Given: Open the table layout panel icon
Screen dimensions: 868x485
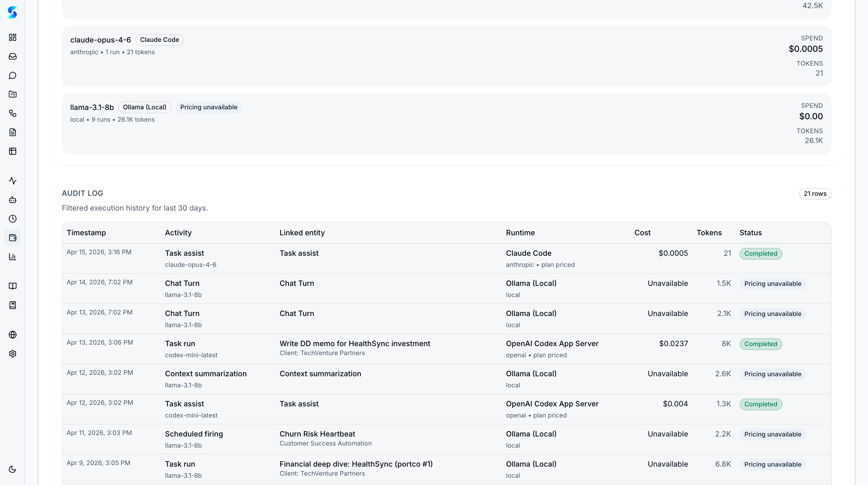Looking at the screenshot, I should pos(12,151).
